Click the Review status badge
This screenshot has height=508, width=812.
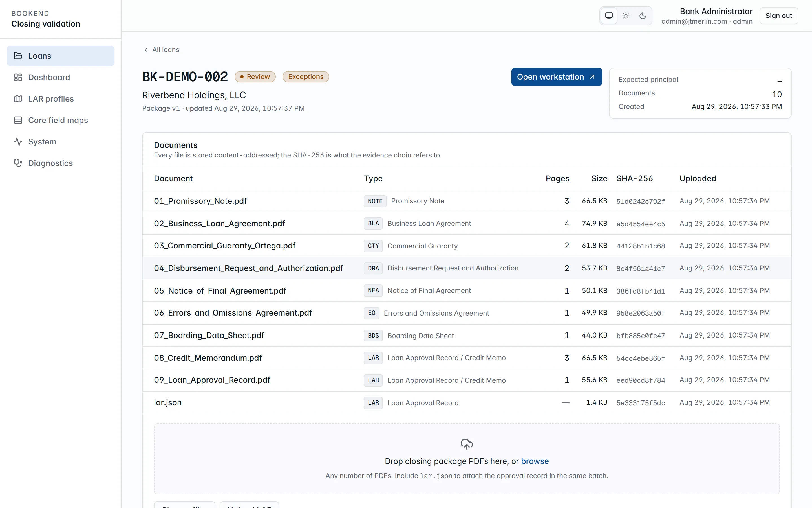[x=255, y=76]
